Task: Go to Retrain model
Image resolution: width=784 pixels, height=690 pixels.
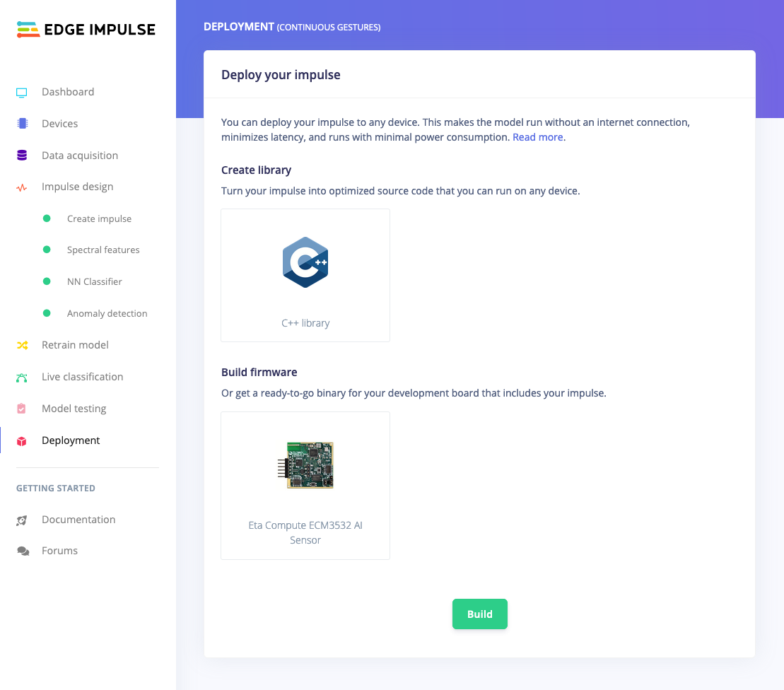Action: click(75, 345)
